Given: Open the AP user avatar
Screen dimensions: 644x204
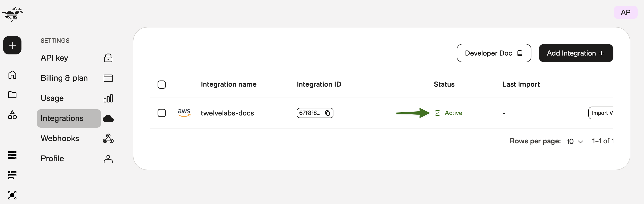Looking at the screenshot, I should tap(625, 13).
